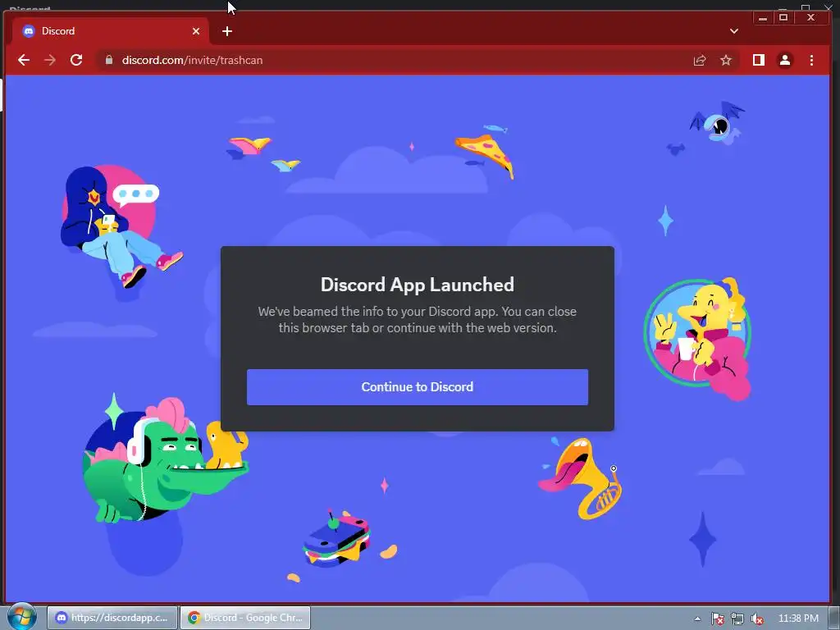Bookmark this tab with star icon
Image resolution: width=840 pixels, height=630 pixels.
(726, 60)
